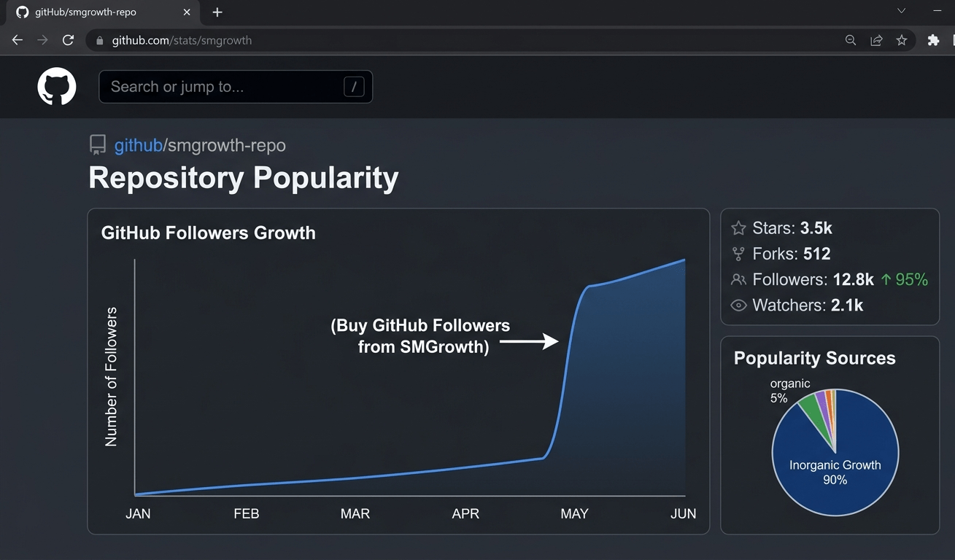Screen dimensions: 955x560
Task: Open the browser extensions puzzle icon
Action: (933, 40)
